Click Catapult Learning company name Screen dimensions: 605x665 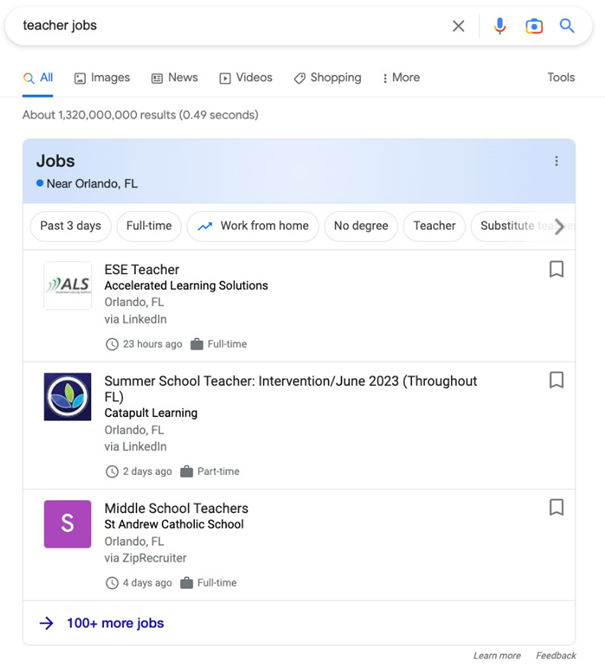click(151, 413)
